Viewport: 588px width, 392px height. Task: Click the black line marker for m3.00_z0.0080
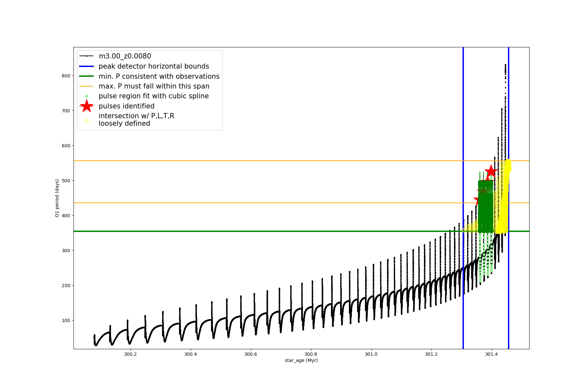(x=87, y=56)
